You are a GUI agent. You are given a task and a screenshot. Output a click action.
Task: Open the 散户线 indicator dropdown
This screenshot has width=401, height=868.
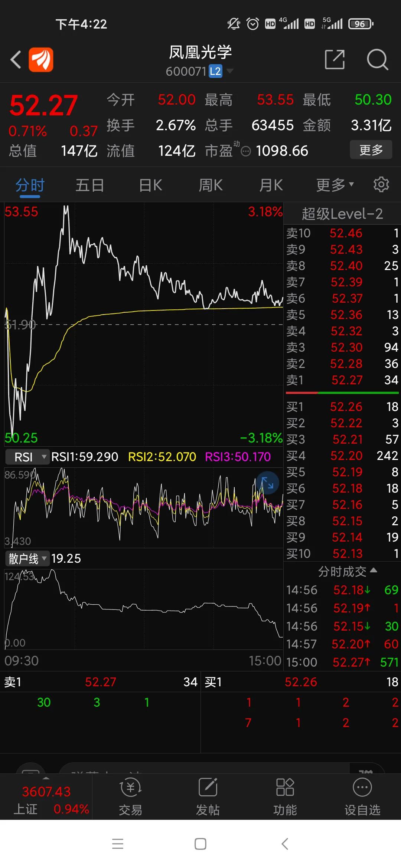coord(27,558)
